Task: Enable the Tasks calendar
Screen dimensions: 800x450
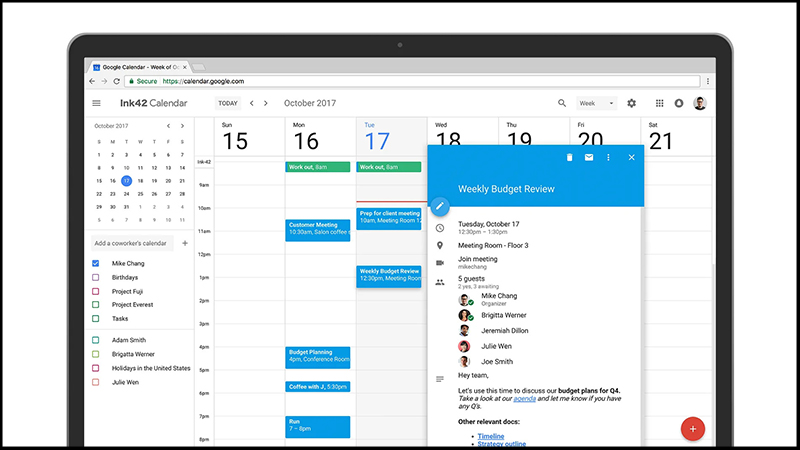Action: (x=95, y=318)
